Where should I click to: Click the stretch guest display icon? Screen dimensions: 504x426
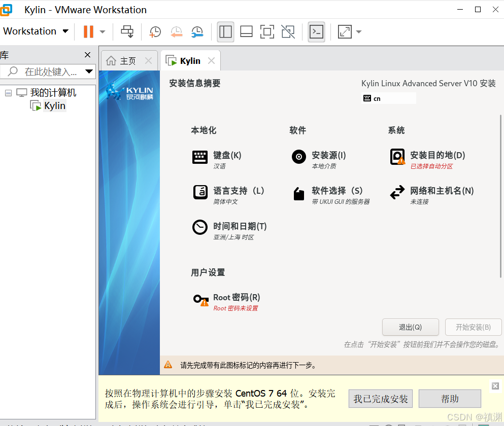point(345,31)
